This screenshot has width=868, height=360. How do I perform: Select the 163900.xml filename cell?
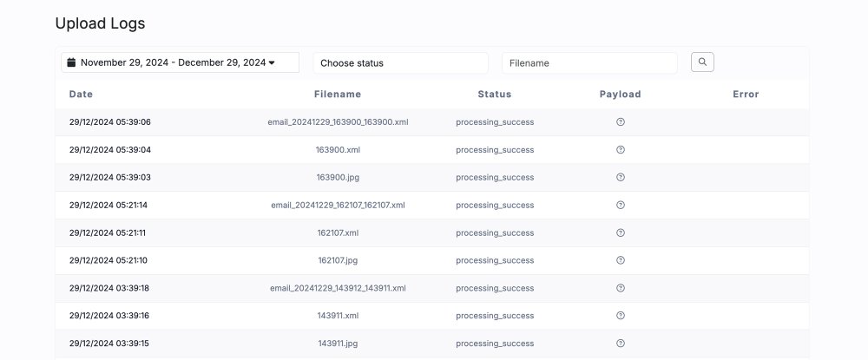[338, 150]
